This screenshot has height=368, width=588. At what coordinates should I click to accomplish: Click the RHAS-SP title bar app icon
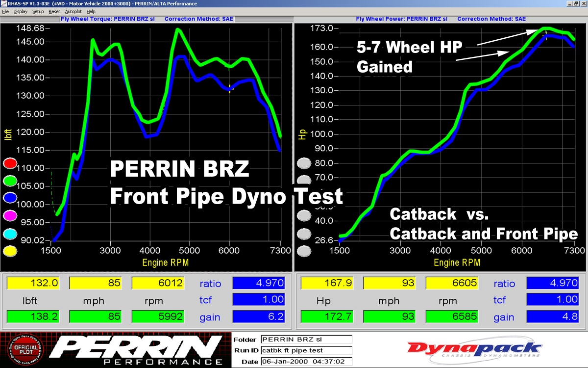[4, 4]
